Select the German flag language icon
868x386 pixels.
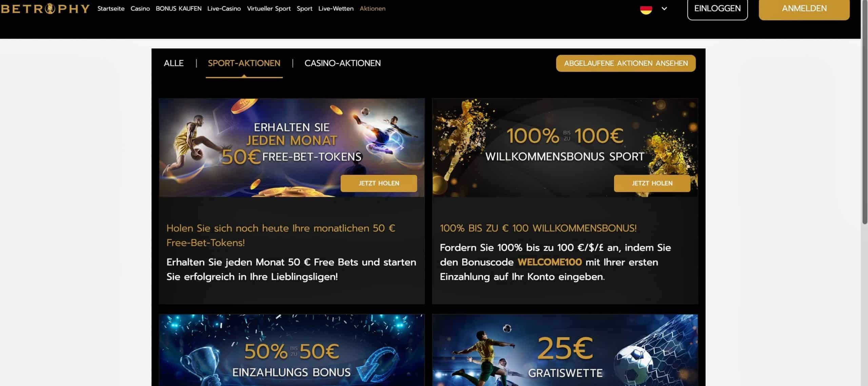click(646, 8)
